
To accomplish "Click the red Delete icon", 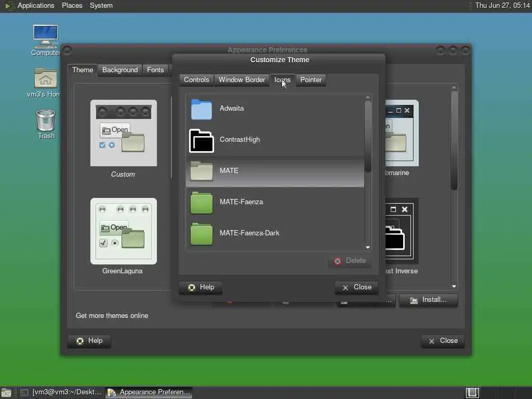I will 338,261.
